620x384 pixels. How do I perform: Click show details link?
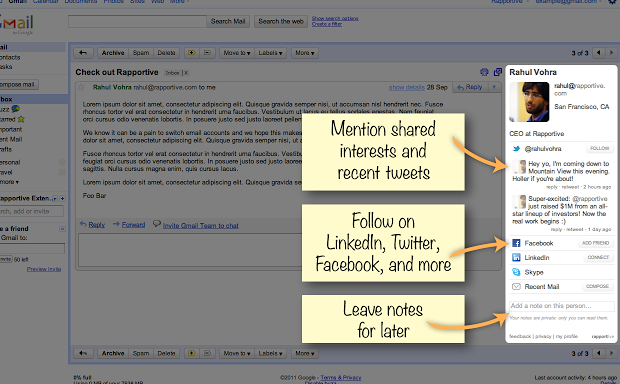click(x=406, y=87)
